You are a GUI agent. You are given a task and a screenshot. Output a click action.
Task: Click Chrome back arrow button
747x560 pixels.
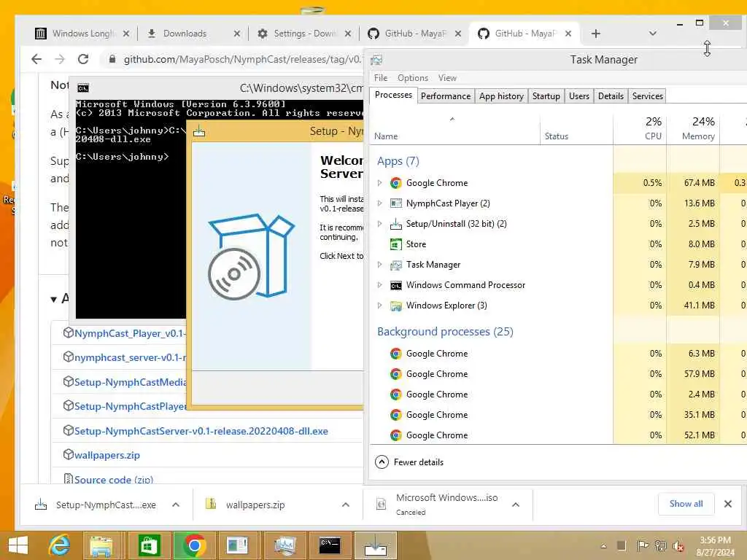tap(36, 59)
